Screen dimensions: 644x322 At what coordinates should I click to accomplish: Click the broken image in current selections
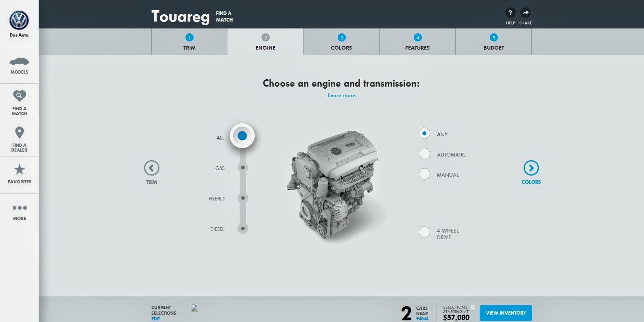(194, 308)
